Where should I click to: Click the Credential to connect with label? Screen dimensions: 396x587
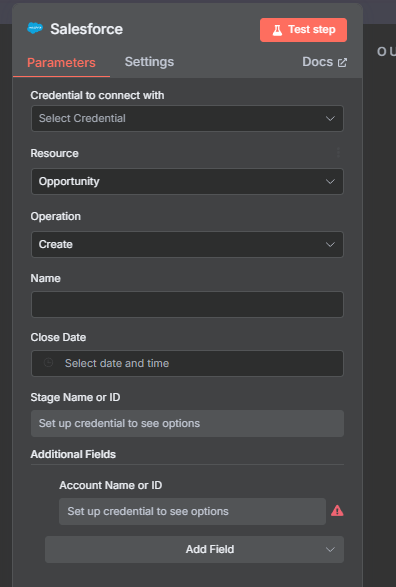pos(97,95)
